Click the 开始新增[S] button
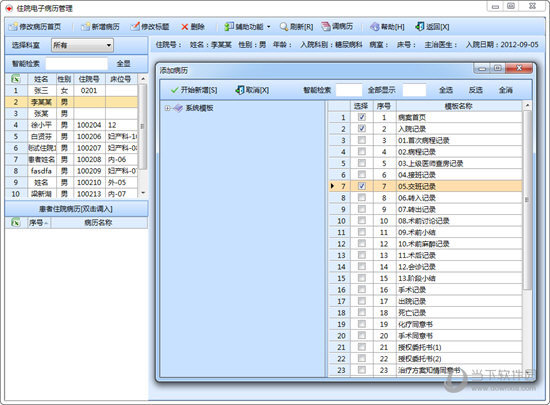This screenshot has width=550, height=405. [x=194, y=90]
